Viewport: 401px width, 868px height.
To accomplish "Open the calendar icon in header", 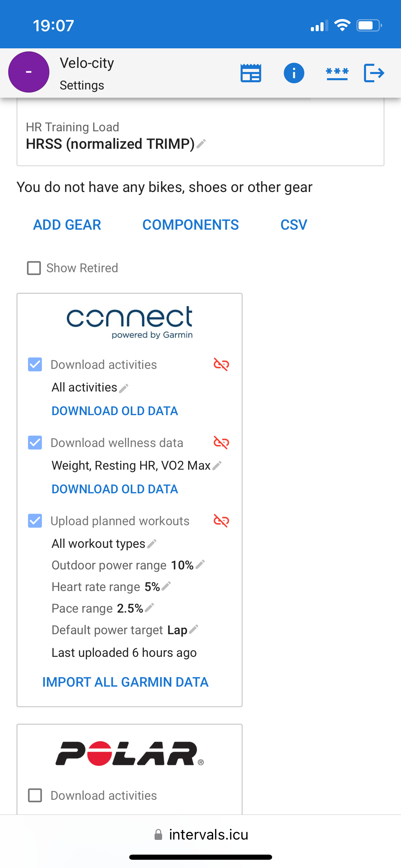I will (251, 73).
